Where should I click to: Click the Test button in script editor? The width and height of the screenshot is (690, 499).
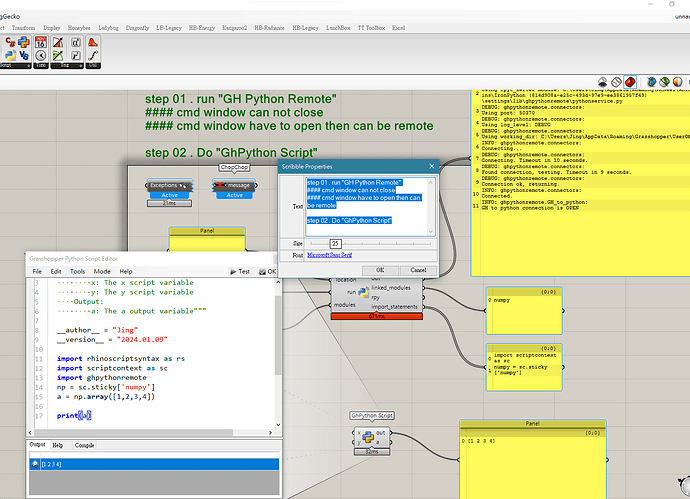[x=239, y=271]
